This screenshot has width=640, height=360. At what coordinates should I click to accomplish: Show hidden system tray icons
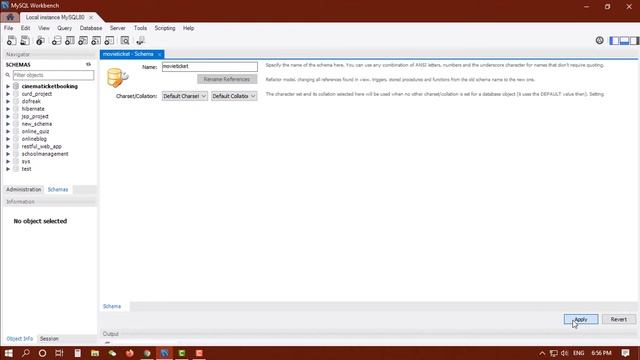click(542, 353)
